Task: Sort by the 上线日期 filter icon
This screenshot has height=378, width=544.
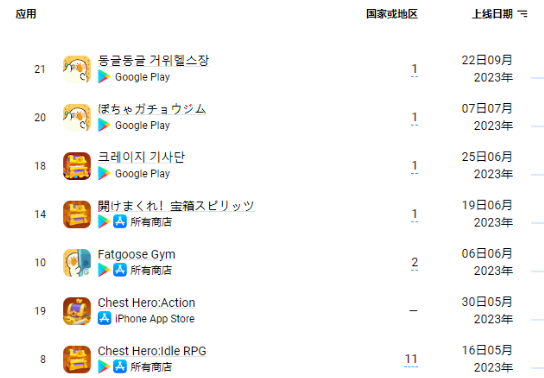Action: pos(522,14)
